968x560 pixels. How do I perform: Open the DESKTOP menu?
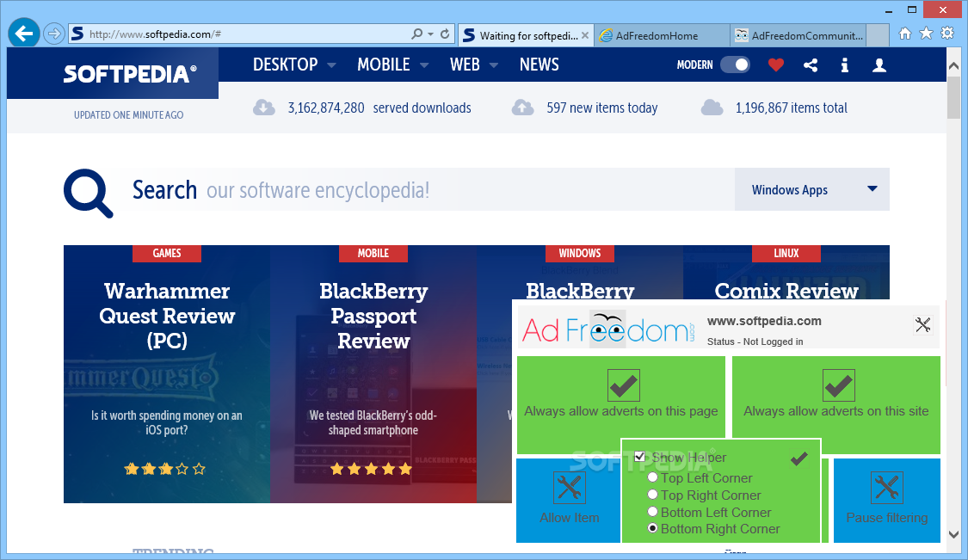point(285,65)
